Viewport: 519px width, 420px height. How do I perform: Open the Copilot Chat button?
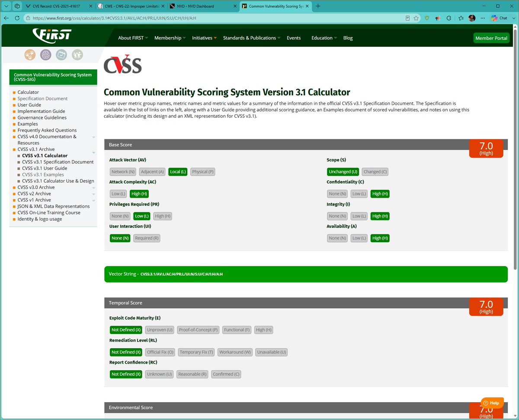click(500, 18)
